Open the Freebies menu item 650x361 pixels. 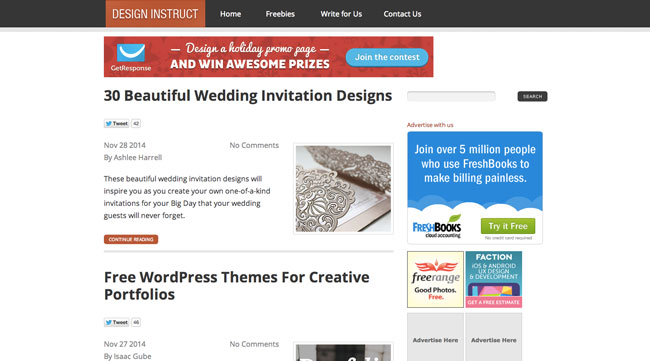pos(280,14)
